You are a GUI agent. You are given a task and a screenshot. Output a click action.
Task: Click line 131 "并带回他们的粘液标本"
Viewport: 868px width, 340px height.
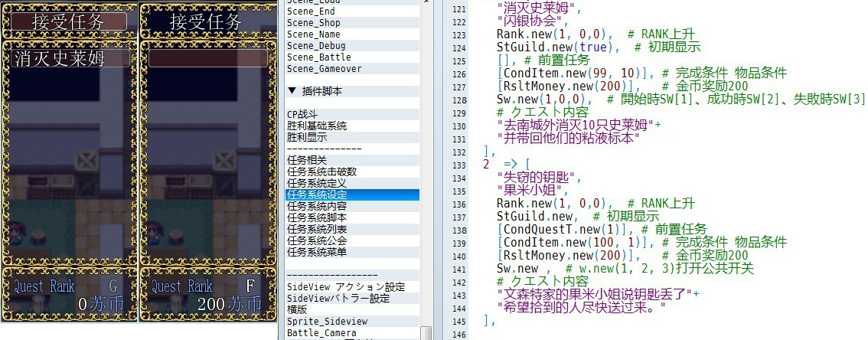click(569, 138)
